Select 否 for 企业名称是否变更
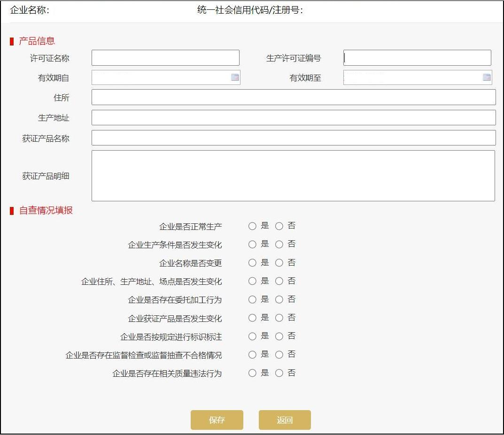This screenshot has height=435, width=504. click(279, 262)
